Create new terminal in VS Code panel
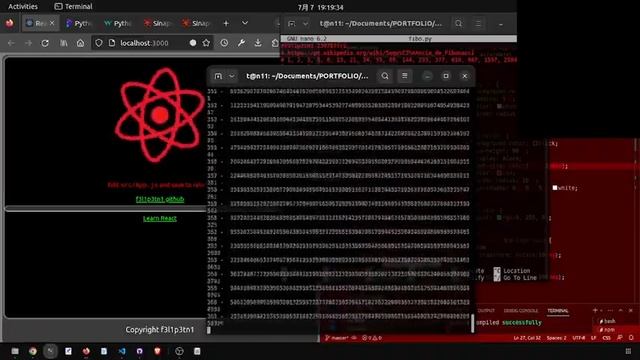640x360 pixels. pos(595,311)
